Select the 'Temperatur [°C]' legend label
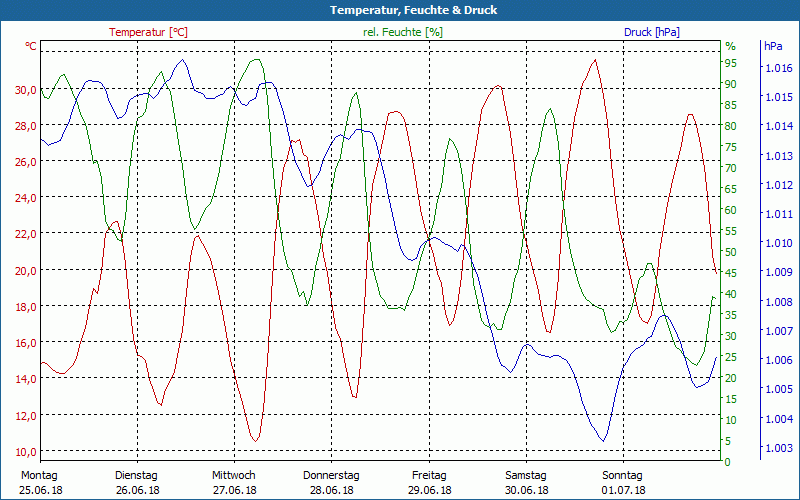The width and height of the screenshot is (800, 500). click(x=148, y=32)
